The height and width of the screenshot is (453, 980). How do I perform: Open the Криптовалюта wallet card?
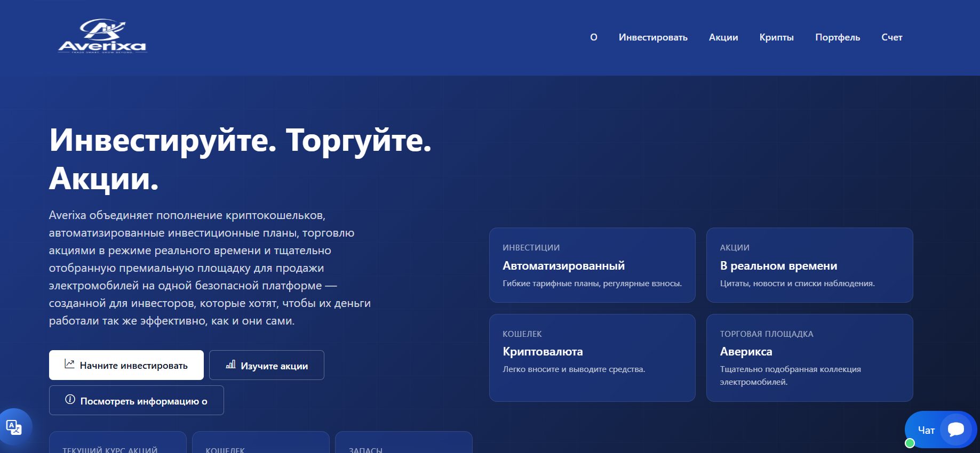[x=592, y=358]
